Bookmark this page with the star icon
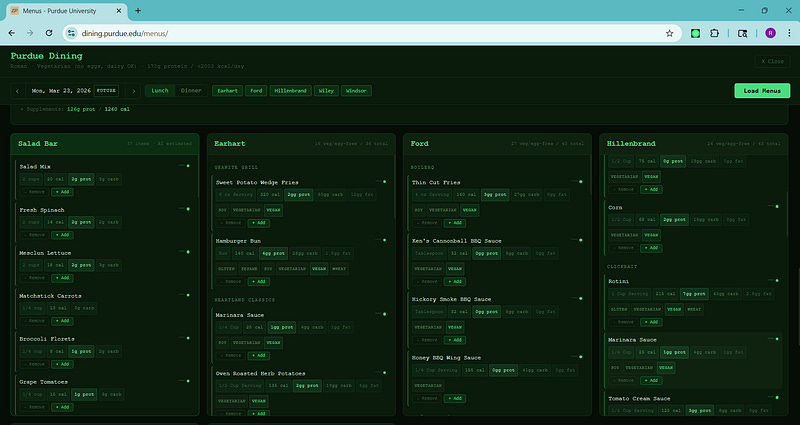The height and width of the screenshot is (425, 800). [669, 33]
